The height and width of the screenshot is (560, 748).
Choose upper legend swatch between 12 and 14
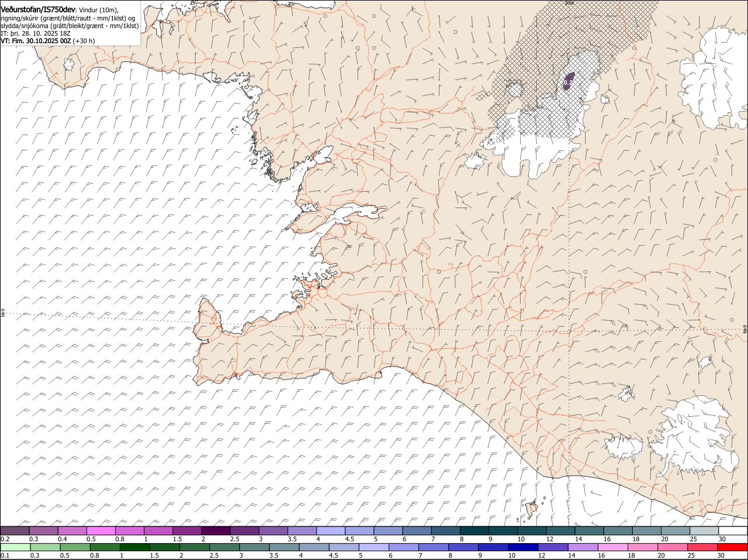[x=560, y=531]
